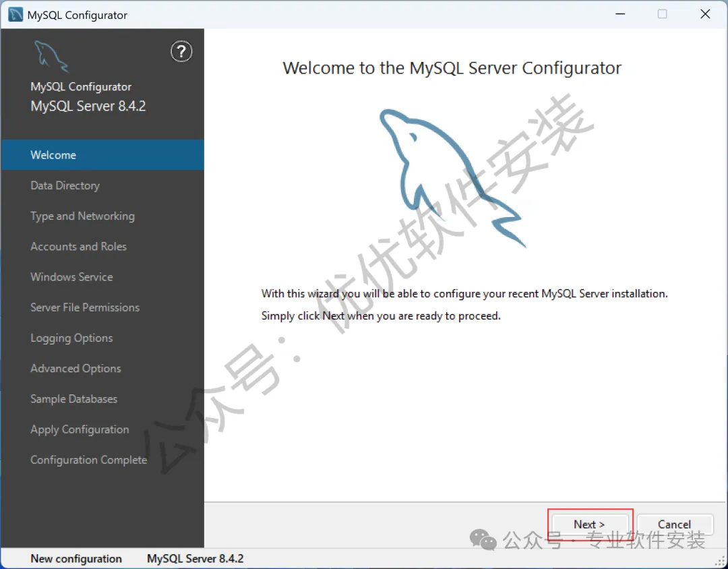
Task: Select the Welcome step in sidebar
Action: [102, 154]
